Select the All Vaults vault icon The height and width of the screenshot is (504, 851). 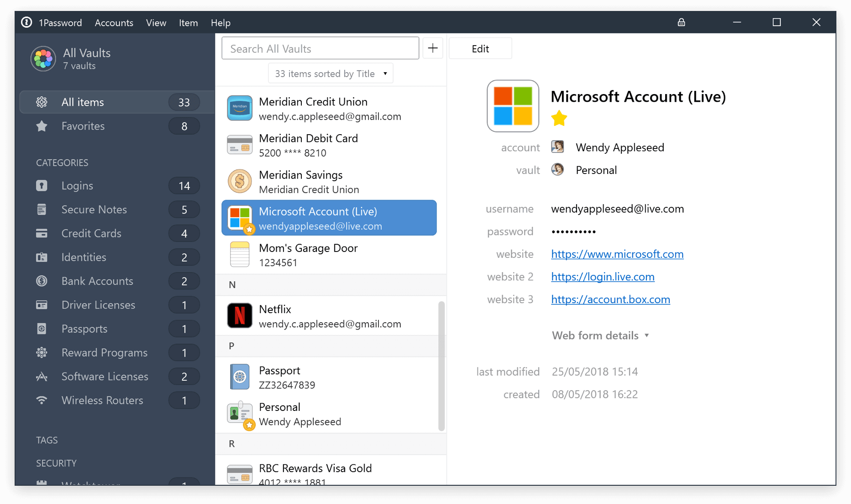point(42,58)
